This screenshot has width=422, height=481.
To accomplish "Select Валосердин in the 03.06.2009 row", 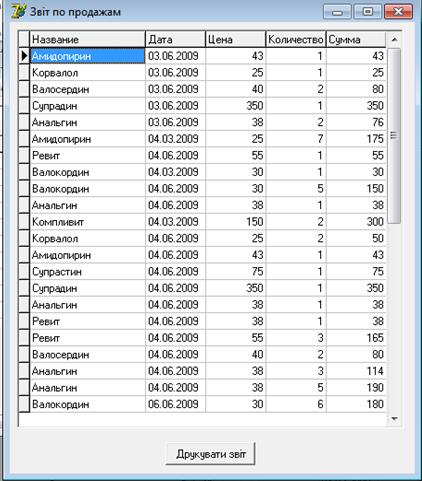I will point(88,89).
